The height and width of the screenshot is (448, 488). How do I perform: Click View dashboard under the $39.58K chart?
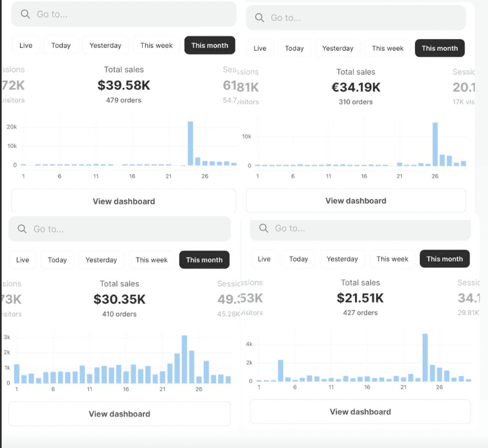(x=124, y=201)
